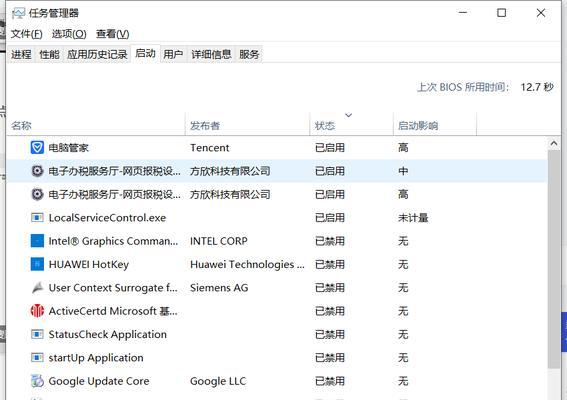This screenshot has width=567, height=400.
Task: Click the StatusCheck Application icon
Action: (37, 334)
